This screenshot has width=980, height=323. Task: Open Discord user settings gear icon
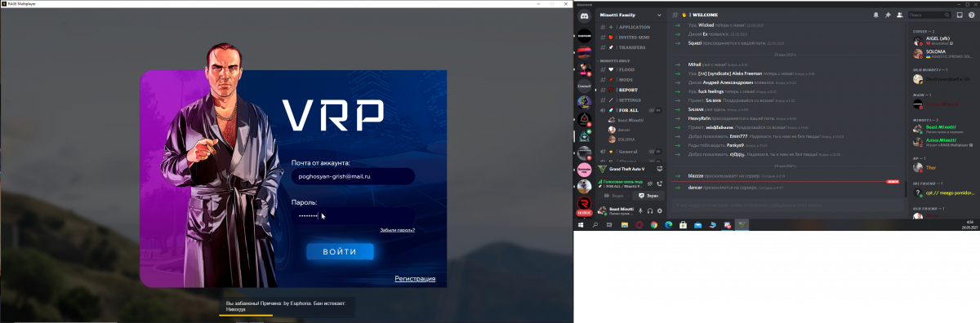pyautogui.click(x=660, y=210)
